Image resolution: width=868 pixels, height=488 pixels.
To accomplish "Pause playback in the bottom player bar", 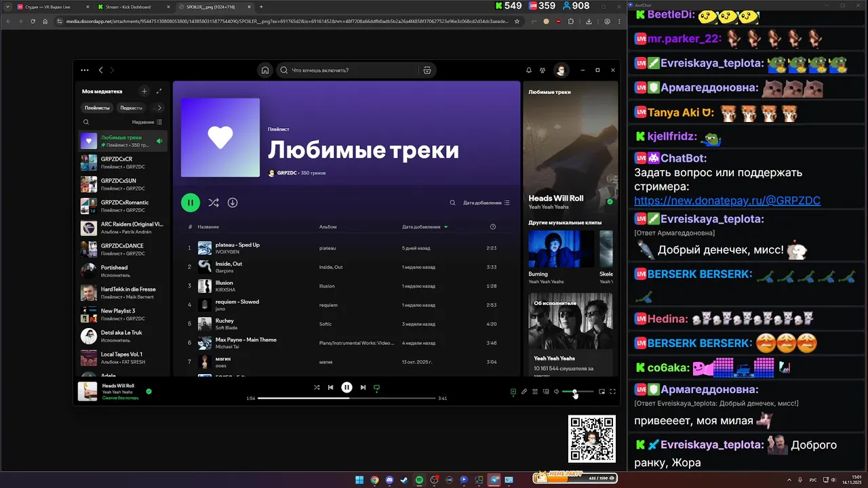I will coord(347,388).
